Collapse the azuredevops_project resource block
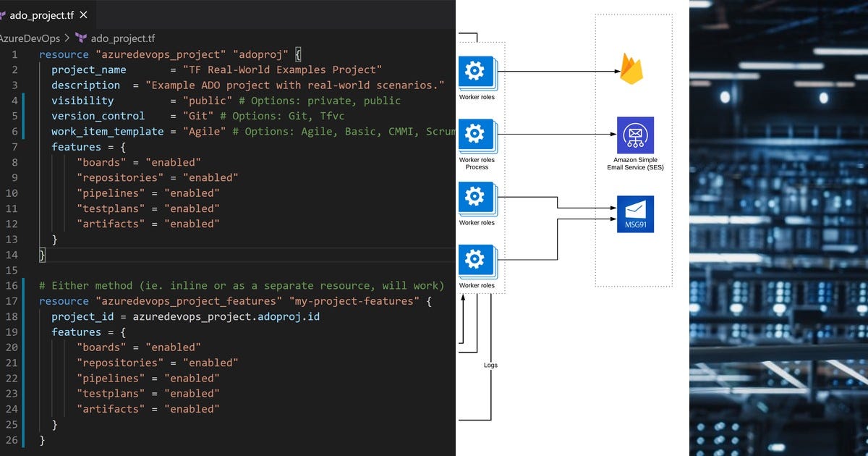This screenshot has height=456, width=868. (x=32, y=54)
